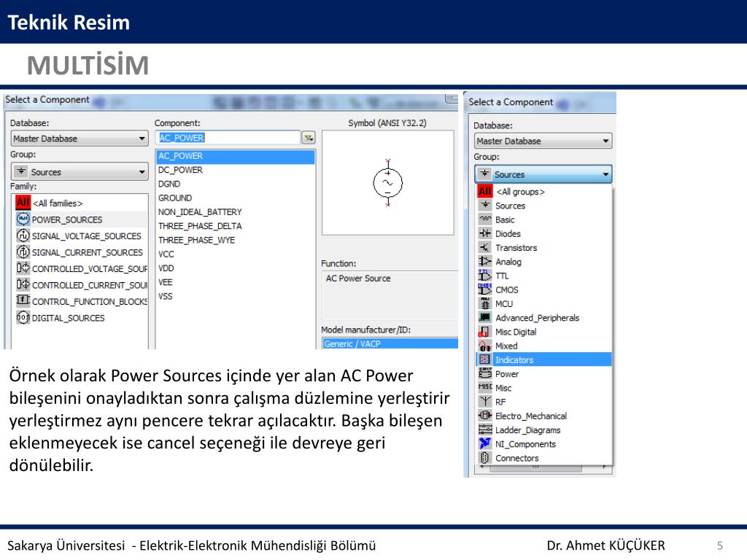Click the MCU group chip icon
This screenshot has height=560, width=747.
point(485,303)
